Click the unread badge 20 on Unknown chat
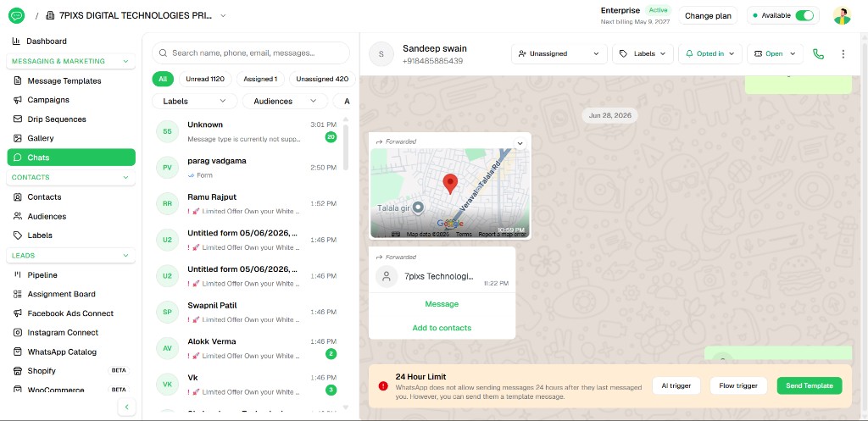This screenshot has height=421, width=868. click(x=331, y=136)
